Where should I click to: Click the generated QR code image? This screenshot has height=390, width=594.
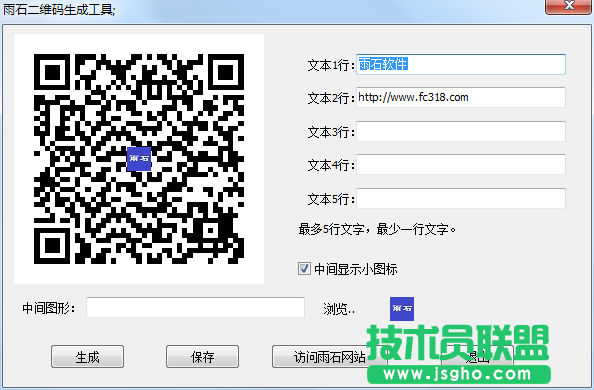point(139,159)
